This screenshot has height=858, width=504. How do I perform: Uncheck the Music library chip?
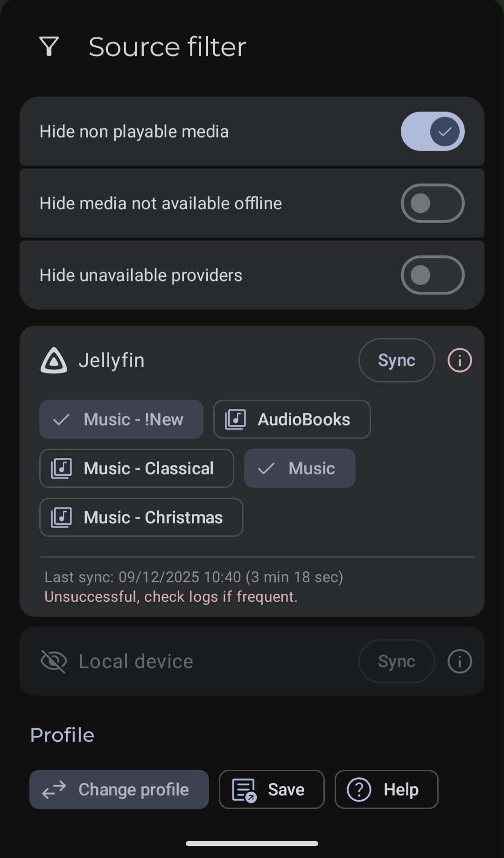pos(300,468)
